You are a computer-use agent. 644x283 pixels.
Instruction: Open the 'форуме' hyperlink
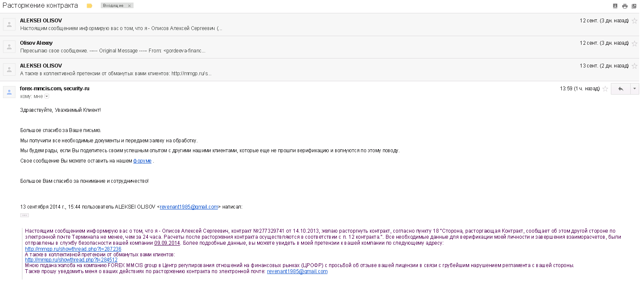point(142,161)
